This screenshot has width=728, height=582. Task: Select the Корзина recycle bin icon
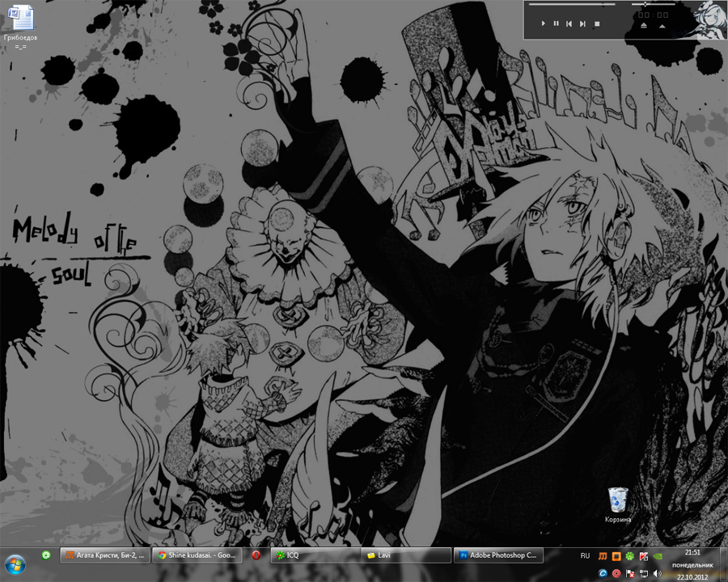pos(618,505)
